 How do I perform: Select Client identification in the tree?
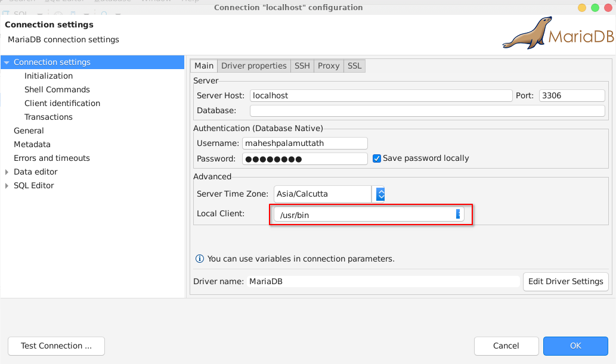click(62, 103)
